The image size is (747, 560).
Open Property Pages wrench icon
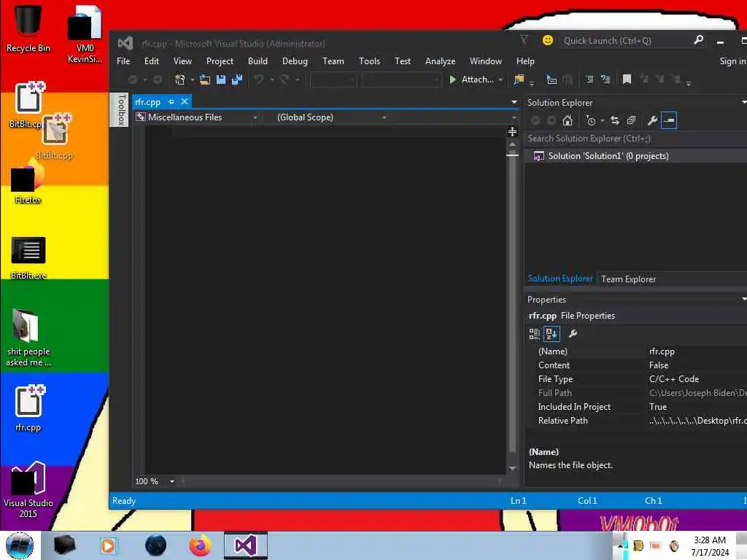(x=573, y=334)
